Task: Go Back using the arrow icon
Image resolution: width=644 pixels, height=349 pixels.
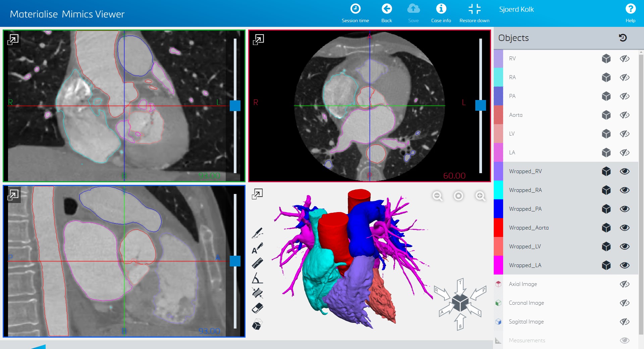Action: pyautogui.click(x=387, y=9)
